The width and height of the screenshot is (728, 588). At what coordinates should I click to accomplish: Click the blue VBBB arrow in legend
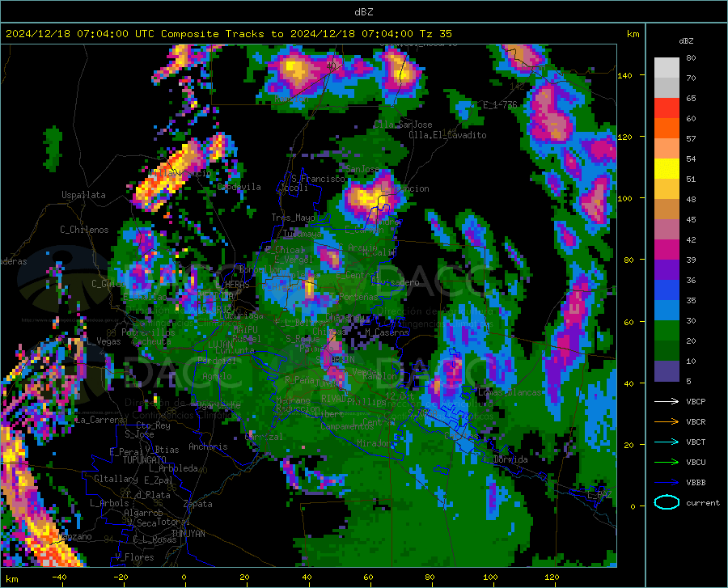667,483
